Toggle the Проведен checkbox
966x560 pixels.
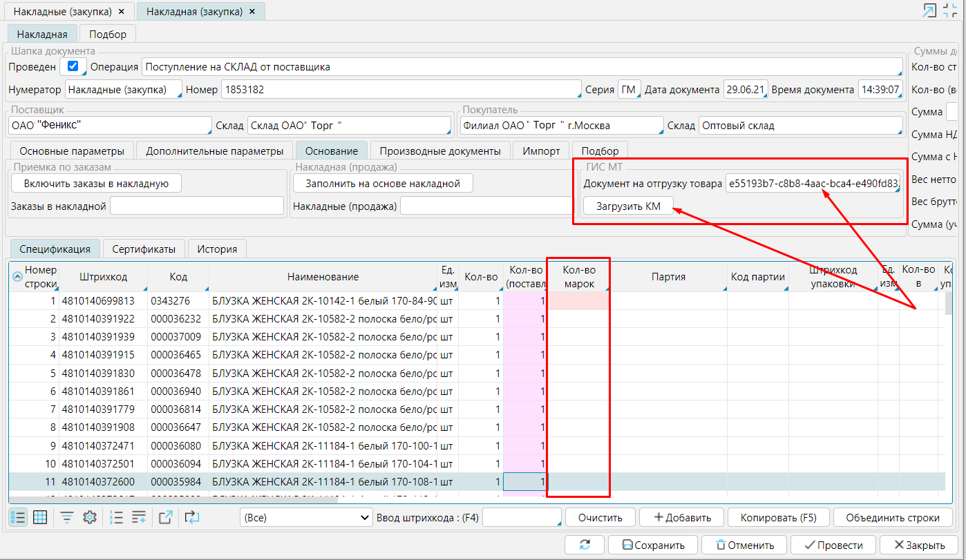(73, 67)
